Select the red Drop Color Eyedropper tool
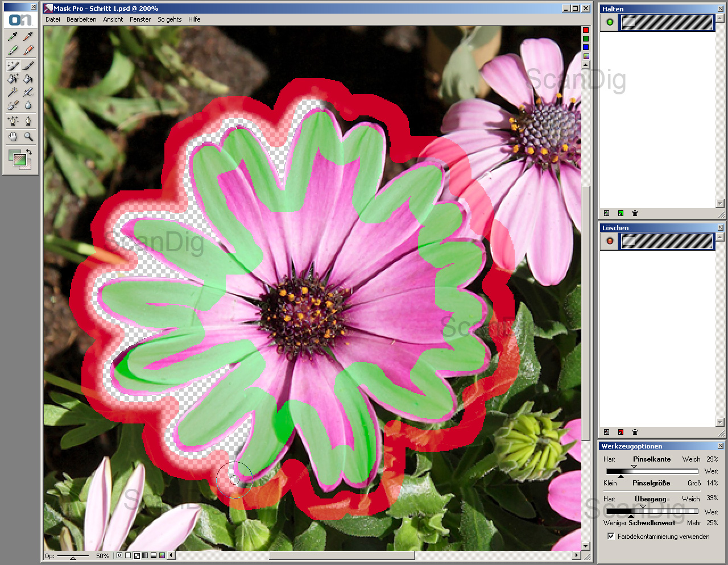 [x=28, y=37]
